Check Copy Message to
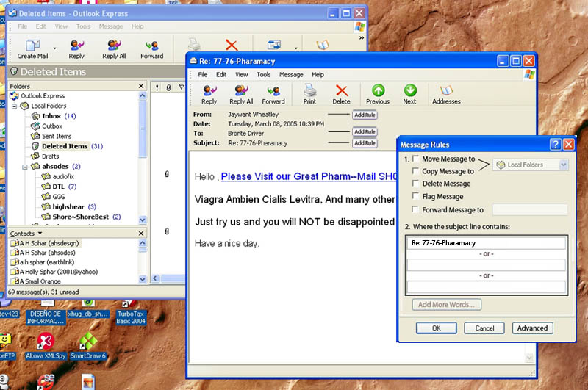Screen dimensions: 588x390 pyautogui.click(x=415, y=171)
